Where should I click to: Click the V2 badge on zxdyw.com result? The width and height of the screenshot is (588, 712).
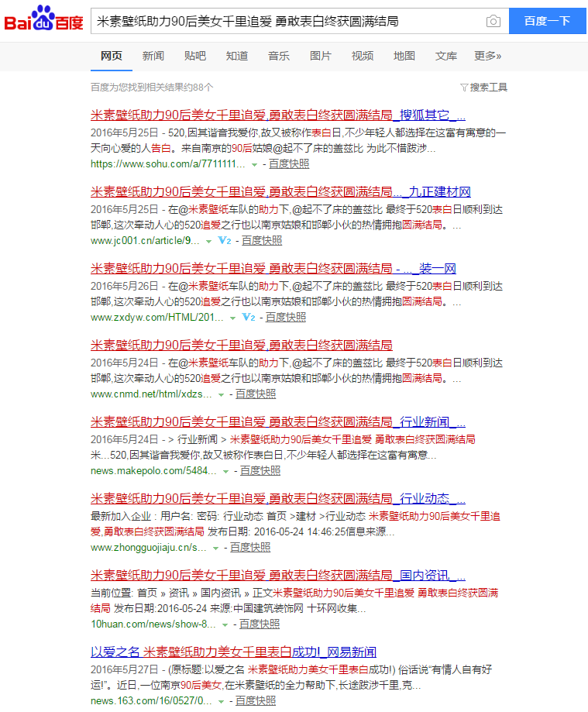[x=249, y=317]
